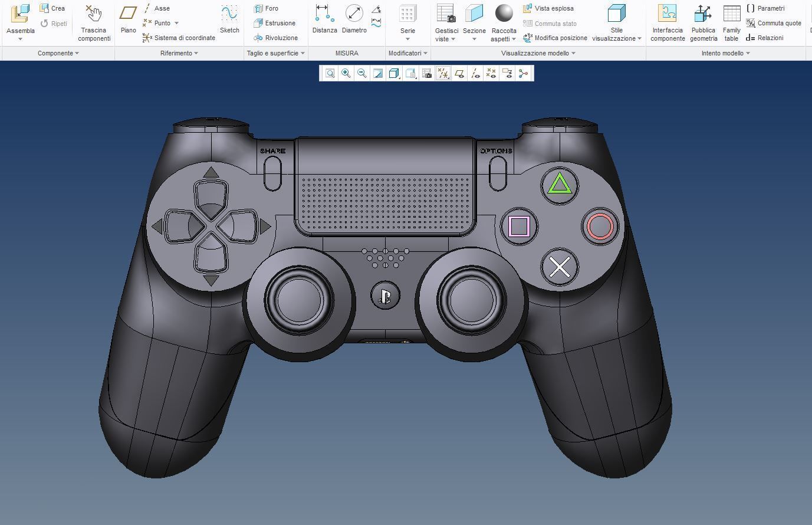Select the Trascina componenti hand tool
This screenshot has height=525, width=812.
tap(94, 23)
